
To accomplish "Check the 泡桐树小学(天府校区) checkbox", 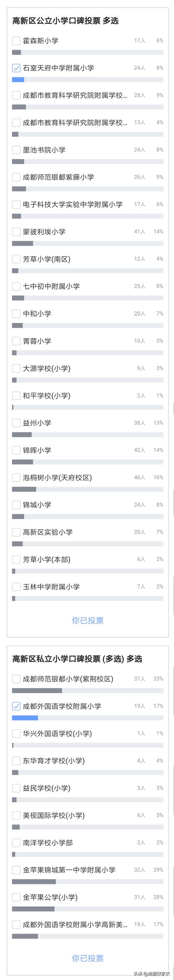I will (x=16, y=477).
